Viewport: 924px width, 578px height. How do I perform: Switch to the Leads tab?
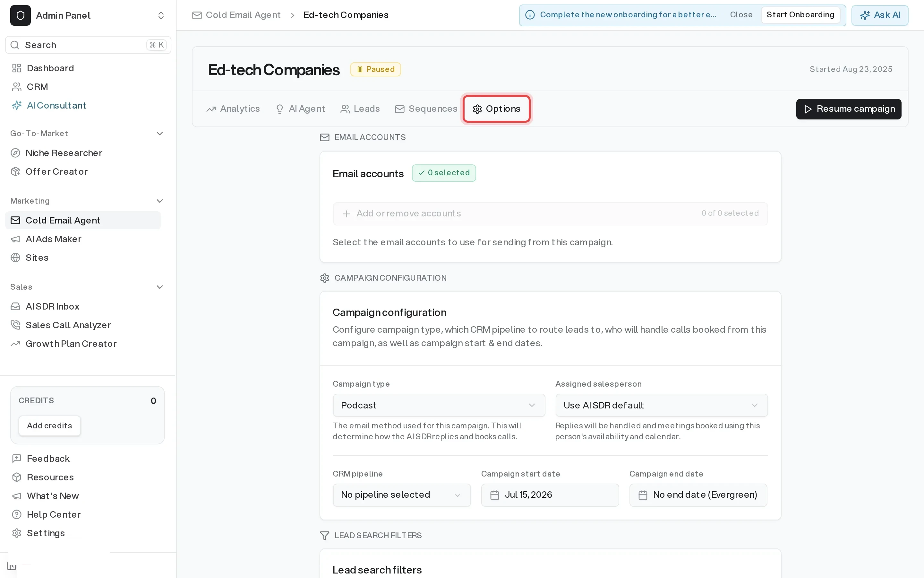[360, 109]
